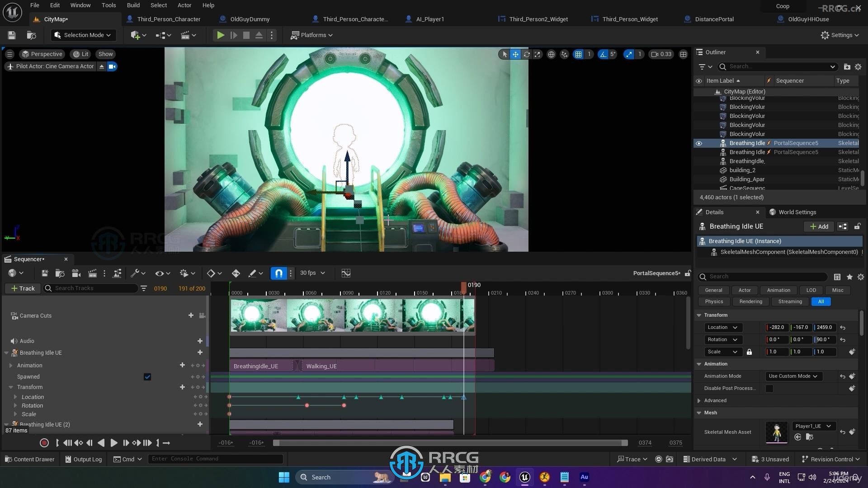Toggle the Spawned checkbox on Breathing Idle UE

(147, 376)
